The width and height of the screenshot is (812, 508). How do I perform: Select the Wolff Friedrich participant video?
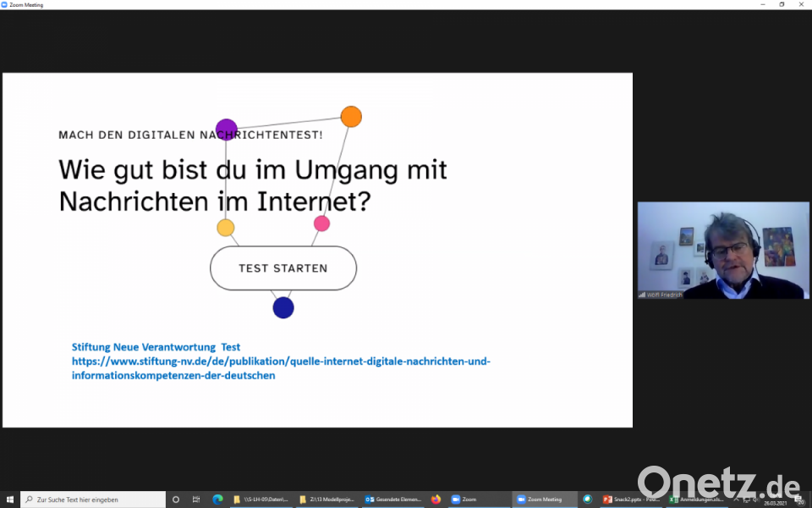(723, 250)
